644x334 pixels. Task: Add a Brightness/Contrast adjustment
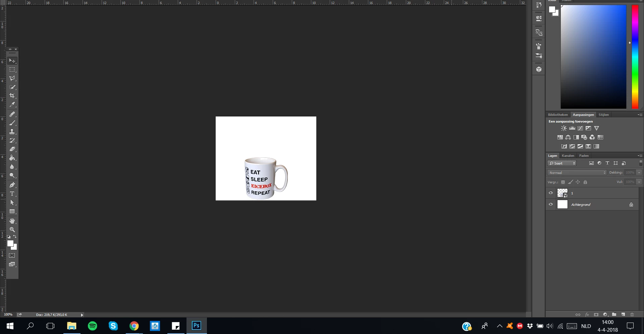click(x=564, y=128)
